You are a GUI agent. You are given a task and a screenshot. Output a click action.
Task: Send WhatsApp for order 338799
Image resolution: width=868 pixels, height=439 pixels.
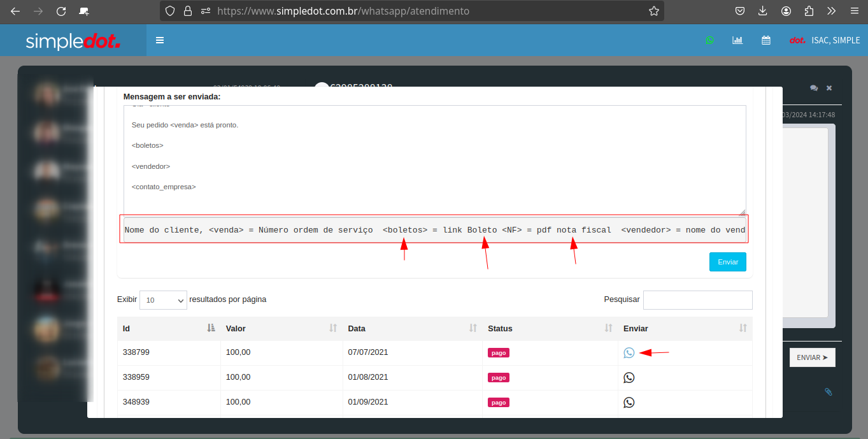coord(629,352)
